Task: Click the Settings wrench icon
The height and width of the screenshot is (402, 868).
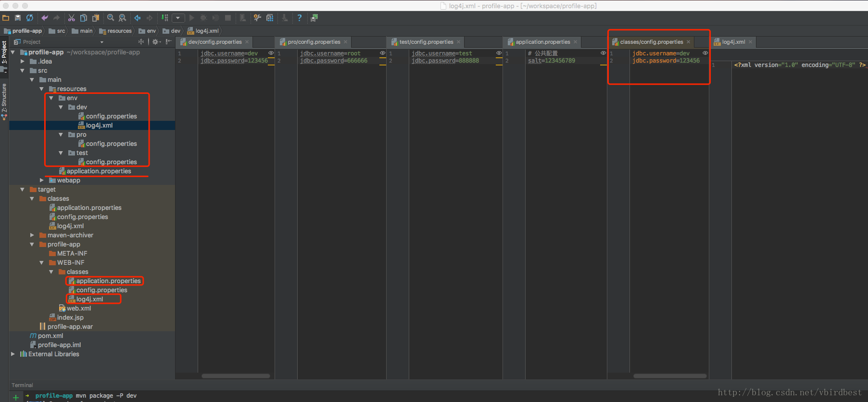Action: tap(258, 18)
